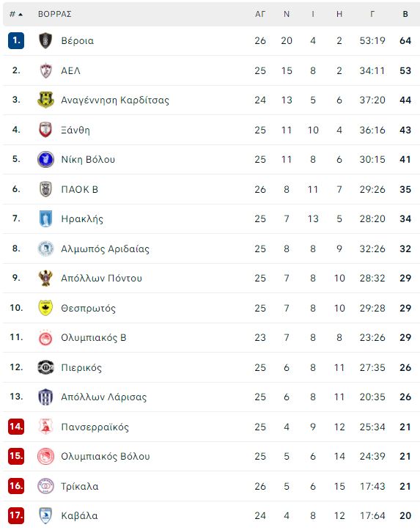Click the ΠΑΟΚ Β team logo

pyautogui.click(x=45, y=189)
